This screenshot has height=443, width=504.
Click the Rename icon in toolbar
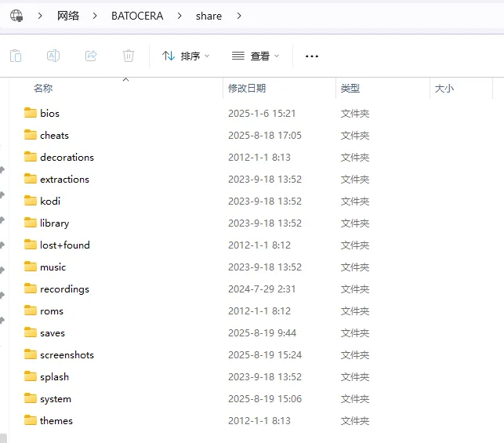point(53,56)
